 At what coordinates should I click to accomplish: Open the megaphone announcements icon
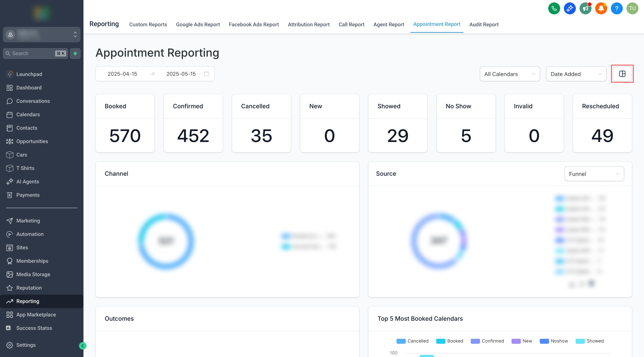click(x=585, y=8)
